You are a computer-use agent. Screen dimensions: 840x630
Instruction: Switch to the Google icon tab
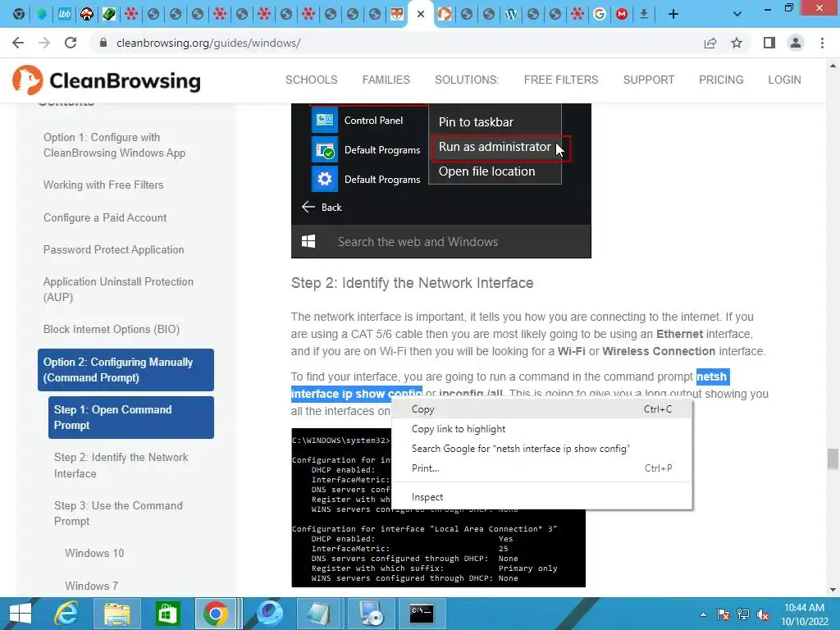click(600, 14)
